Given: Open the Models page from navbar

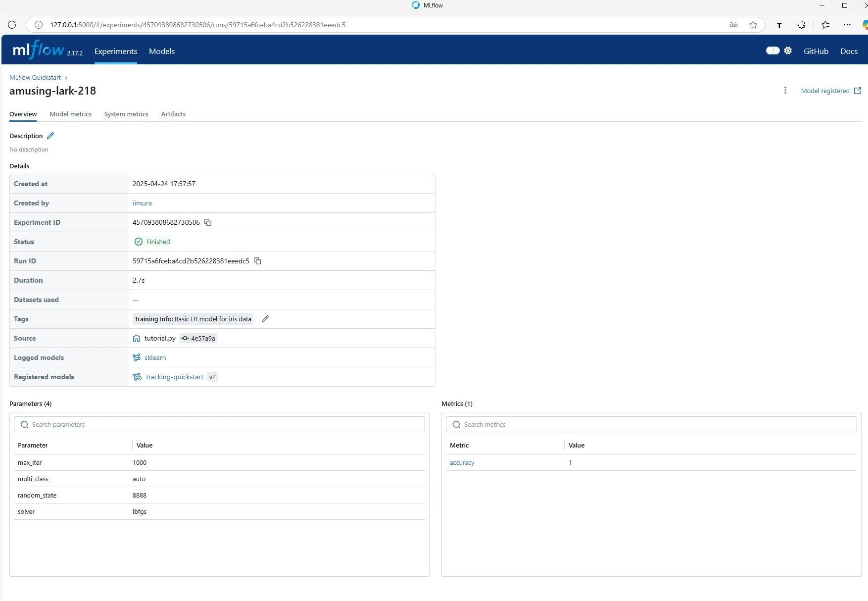Looking at the screenshot, I should click(x=161, y=51).
